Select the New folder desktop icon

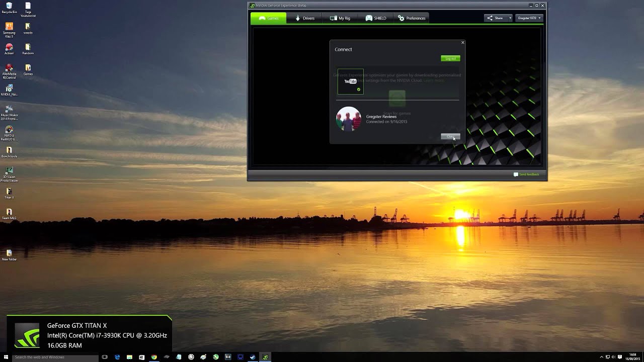pyautogui.click(x=9, y=255)
